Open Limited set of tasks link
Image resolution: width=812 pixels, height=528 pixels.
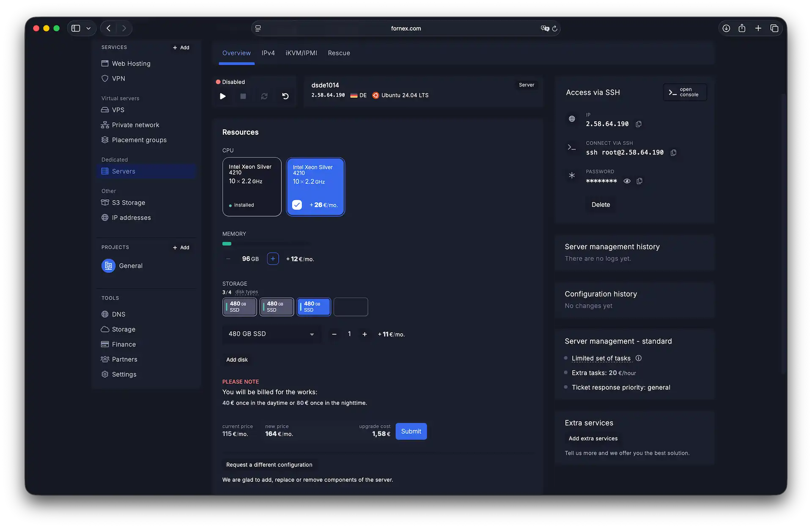[x=601, y=358]
